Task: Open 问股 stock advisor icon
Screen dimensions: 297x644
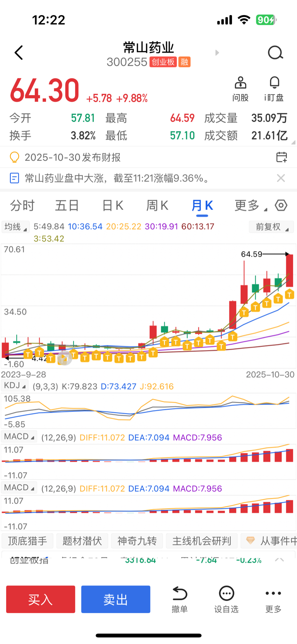Action: [x=241, y=89]
